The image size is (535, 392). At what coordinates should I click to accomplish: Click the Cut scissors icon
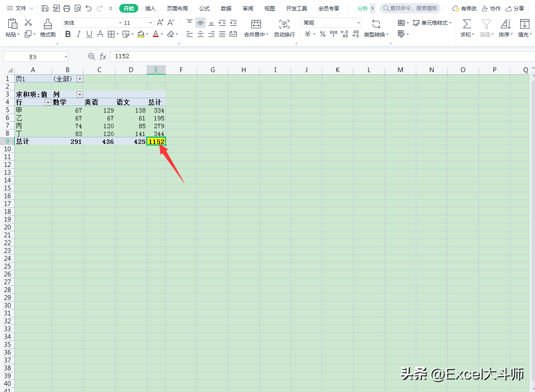click(28, 23)
